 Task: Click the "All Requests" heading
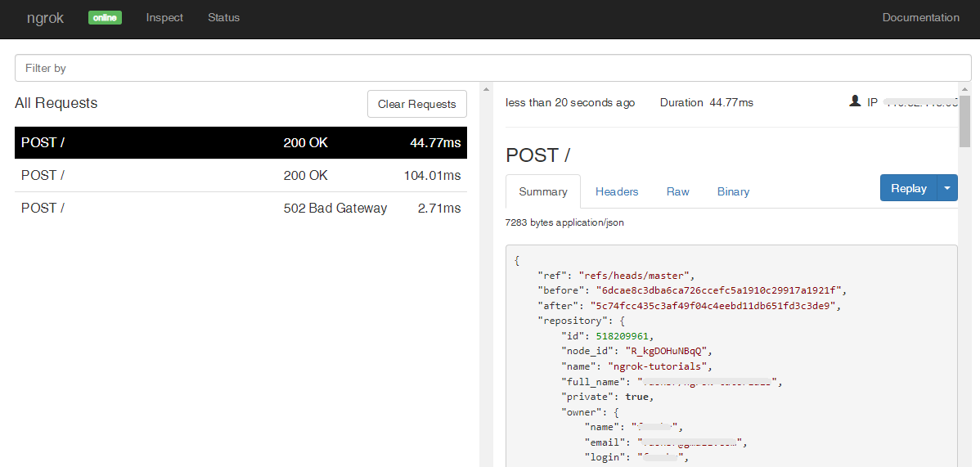coord(56,103)
